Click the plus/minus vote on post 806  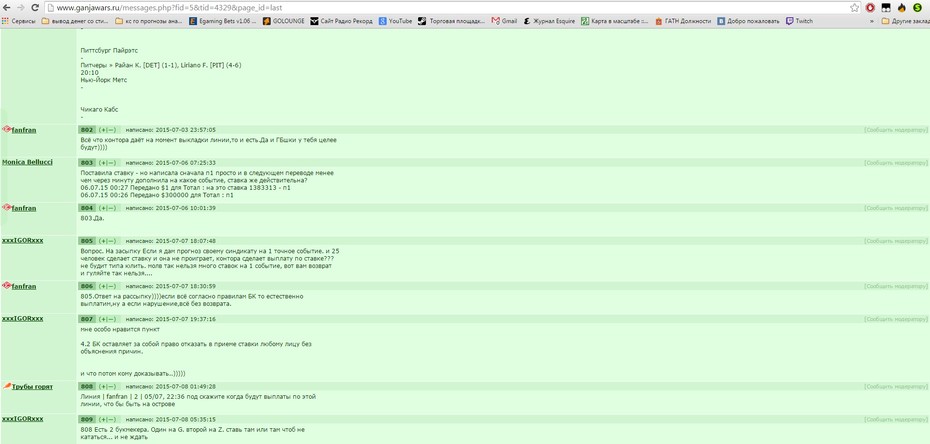point(107,286)
